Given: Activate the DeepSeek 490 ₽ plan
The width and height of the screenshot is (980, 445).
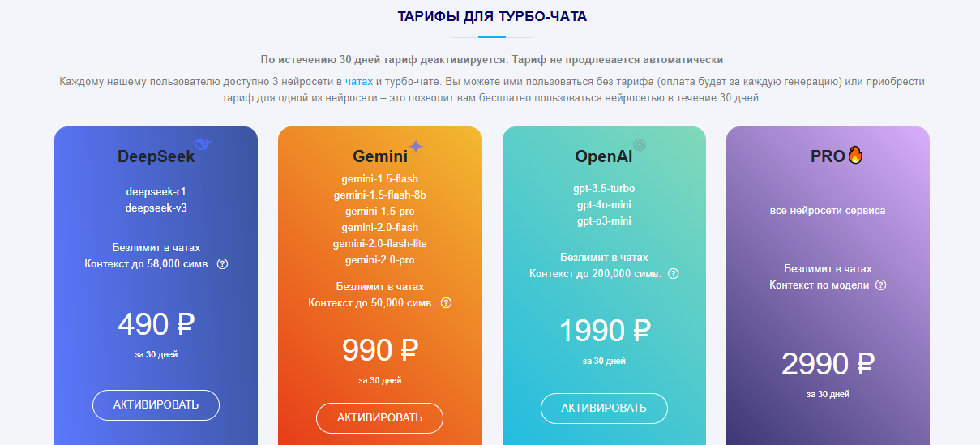Looking at the screenshot, I should pos(156,405).
